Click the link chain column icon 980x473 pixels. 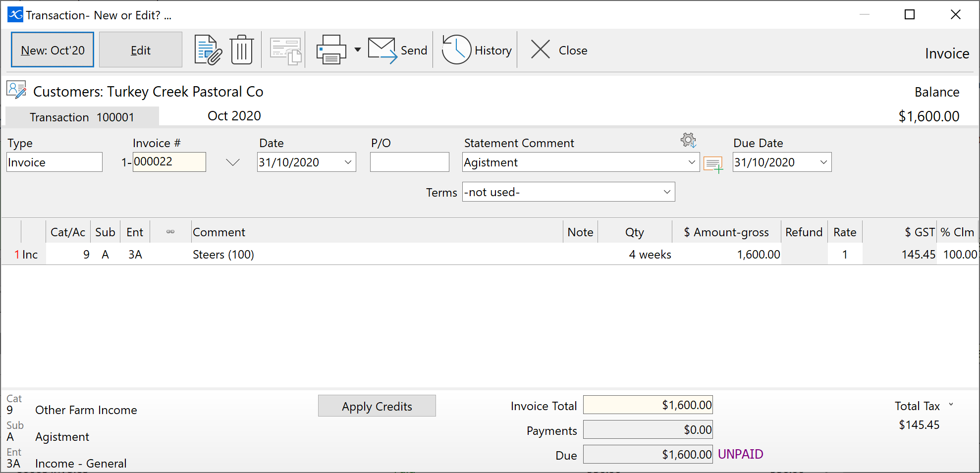pyautogui.click(x=170, y=232)
